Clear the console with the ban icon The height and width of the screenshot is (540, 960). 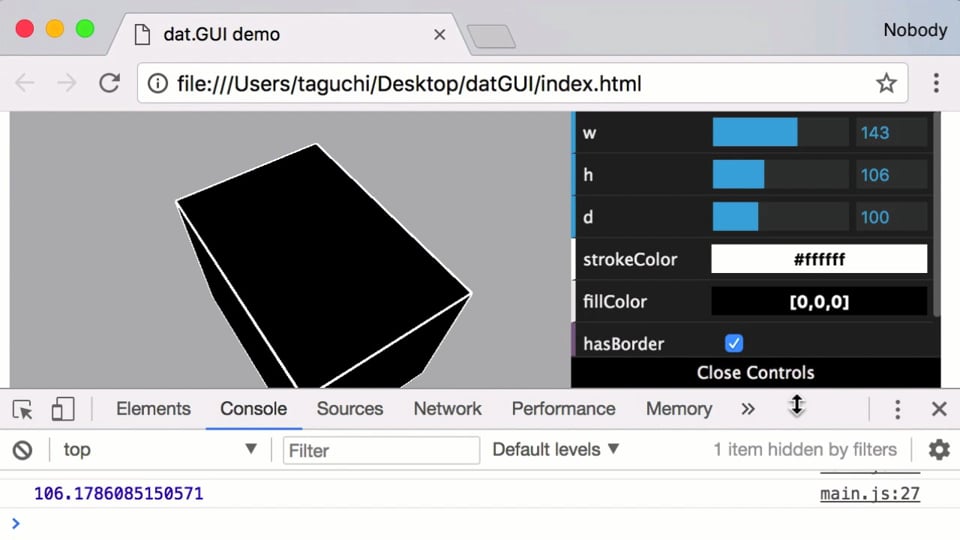point(22,450)
